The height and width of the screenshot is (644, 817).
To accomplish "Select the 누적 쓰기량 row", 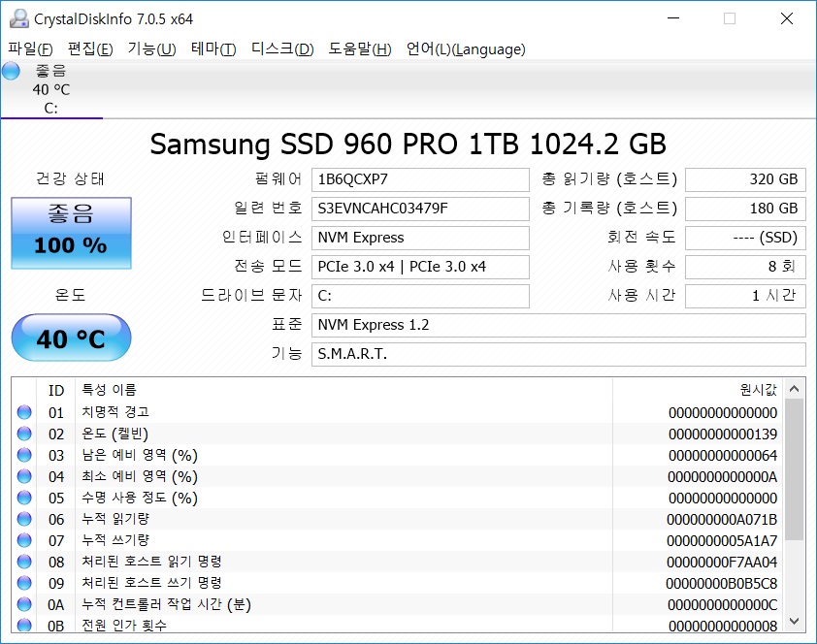I will (398, 540).
